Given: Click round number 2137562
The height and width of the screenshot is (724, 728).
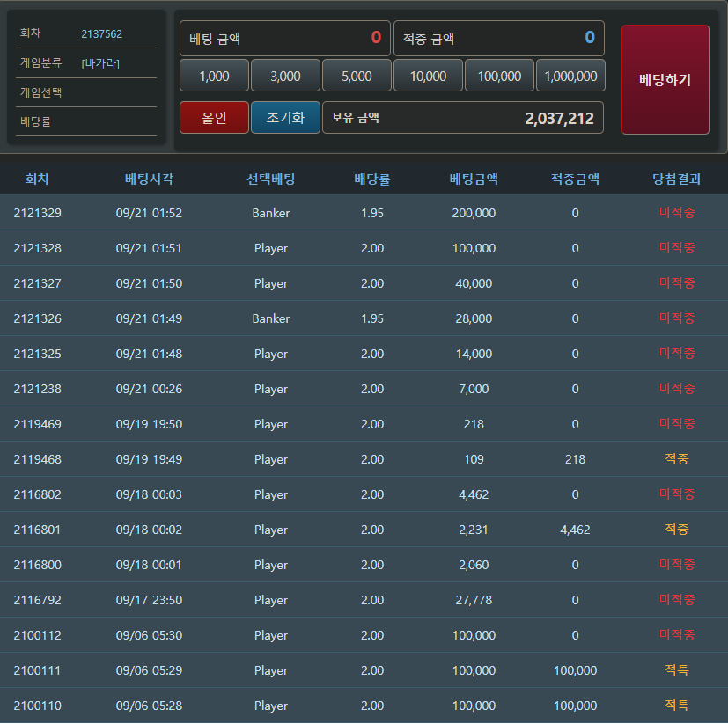Looking at the screenshot, I should (102, 34).
